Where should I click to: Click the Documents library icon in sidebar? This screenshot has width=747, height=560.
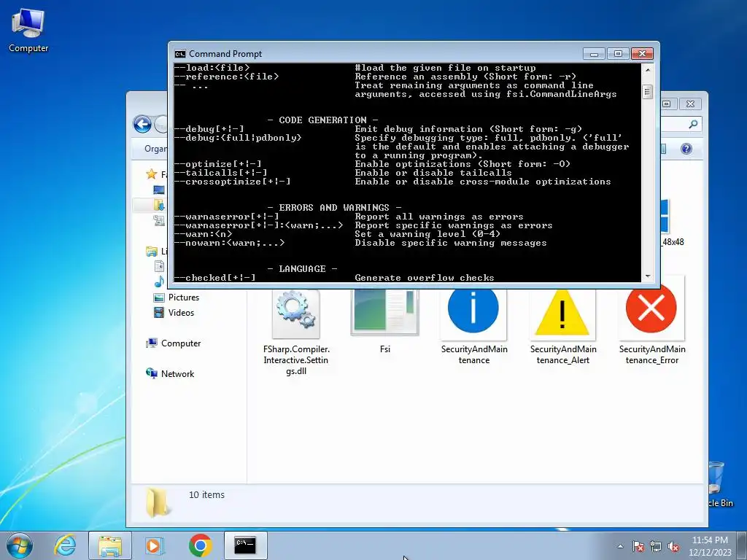(159, 266)
